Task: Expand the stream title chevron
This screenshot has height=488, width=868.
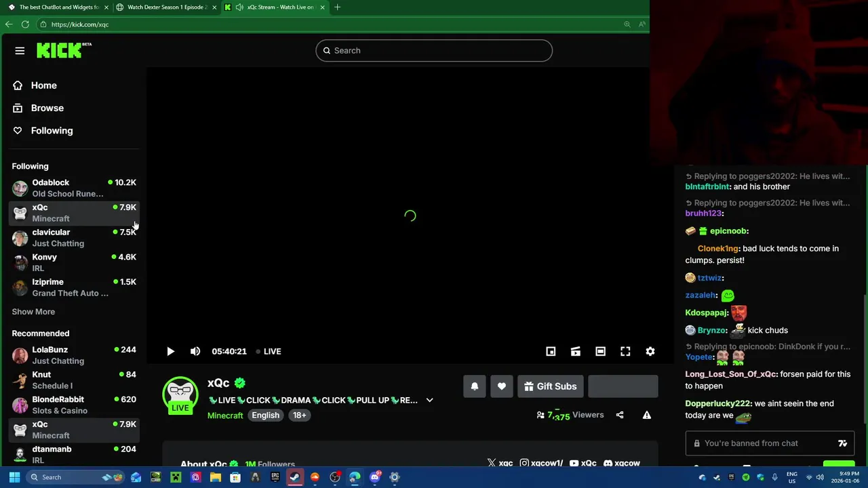Action: 429,401
